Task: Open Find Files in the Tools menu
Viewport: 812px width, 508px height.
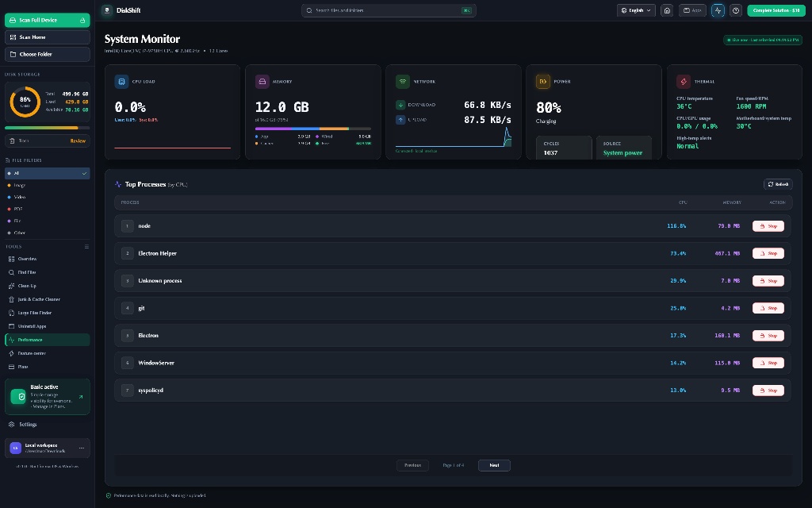Action: [47, 272]
